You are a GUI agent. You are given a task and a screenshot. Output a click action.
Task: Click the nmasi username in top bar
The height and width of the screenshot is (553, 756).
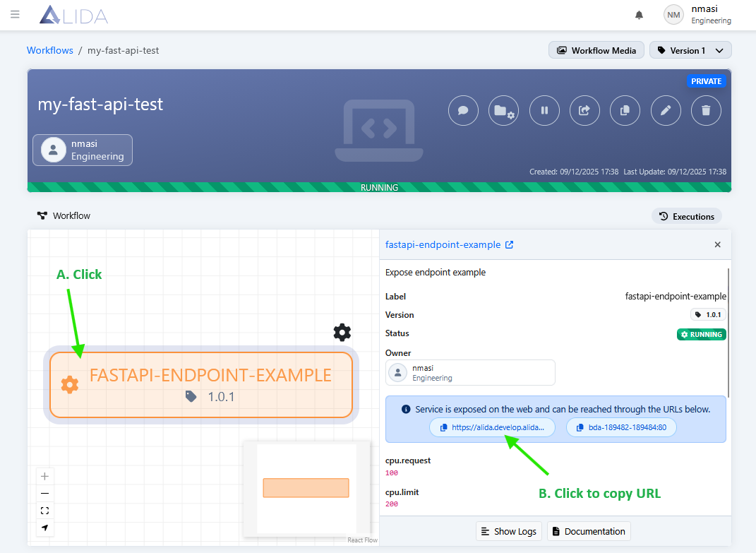click(704, 8)
